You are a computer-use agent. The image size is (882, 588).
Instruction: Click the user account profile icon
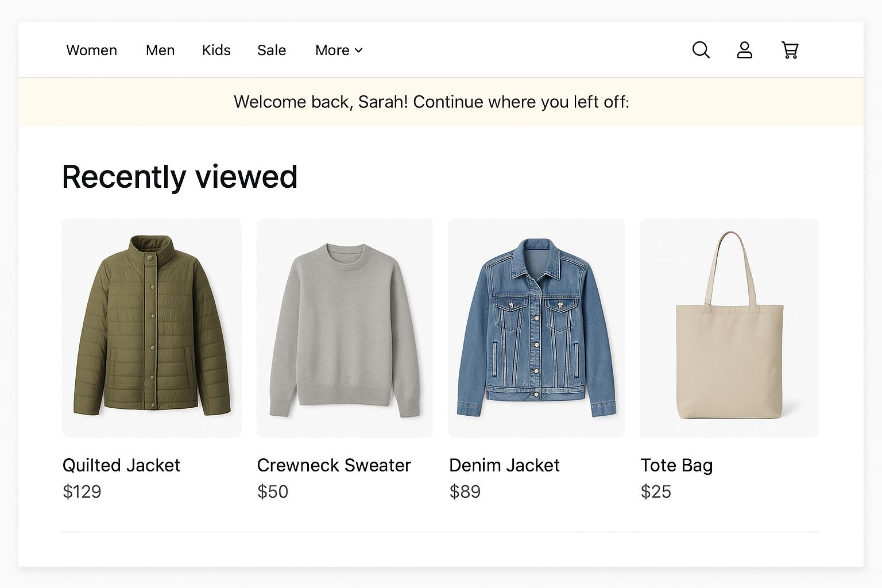[745, 50]
